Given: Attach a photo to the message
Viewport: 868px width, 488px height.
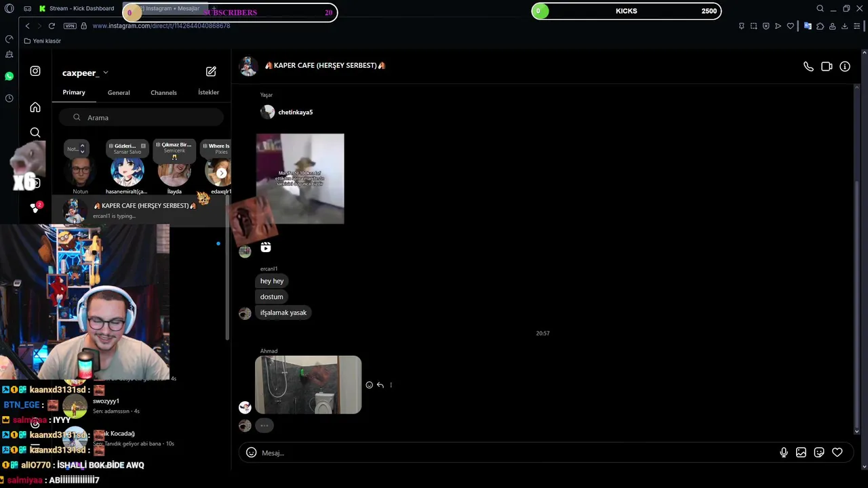Looking at the screenshot, I should (x=801, y=453).
